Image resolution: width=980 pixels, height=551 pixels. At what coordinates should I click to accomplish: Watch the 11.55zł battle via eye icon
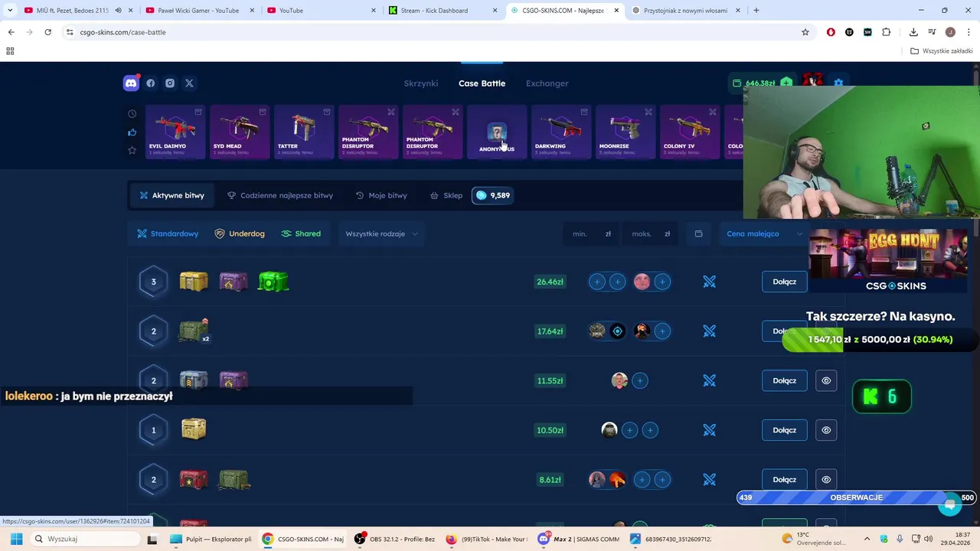826,380
